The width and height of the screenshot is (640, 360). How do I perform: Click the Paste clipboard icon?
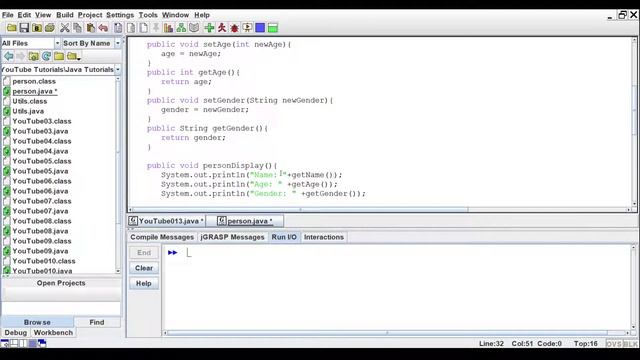[x=91, y=28]
